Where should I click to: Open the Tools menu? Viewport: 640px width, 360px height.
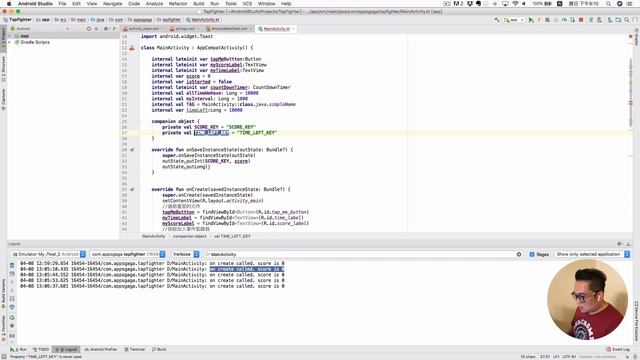point(231,4)
